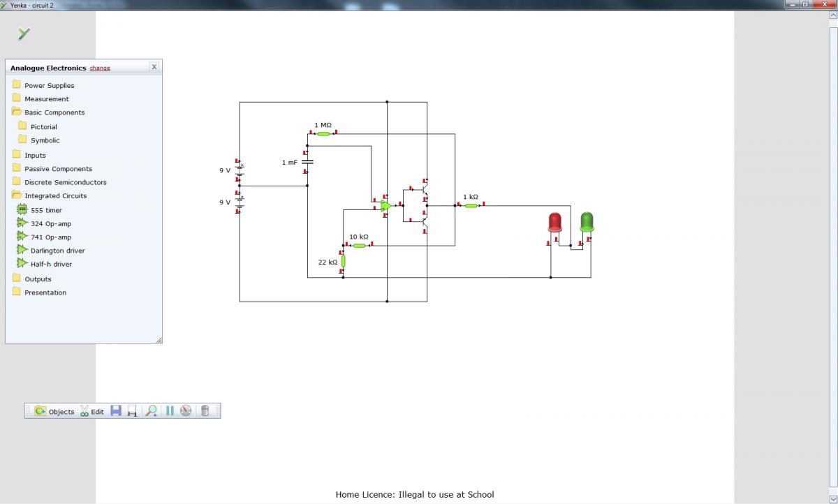The image size is (838, 504).
Task: Expand the Inputs folder
Action: tap(29, 155)
